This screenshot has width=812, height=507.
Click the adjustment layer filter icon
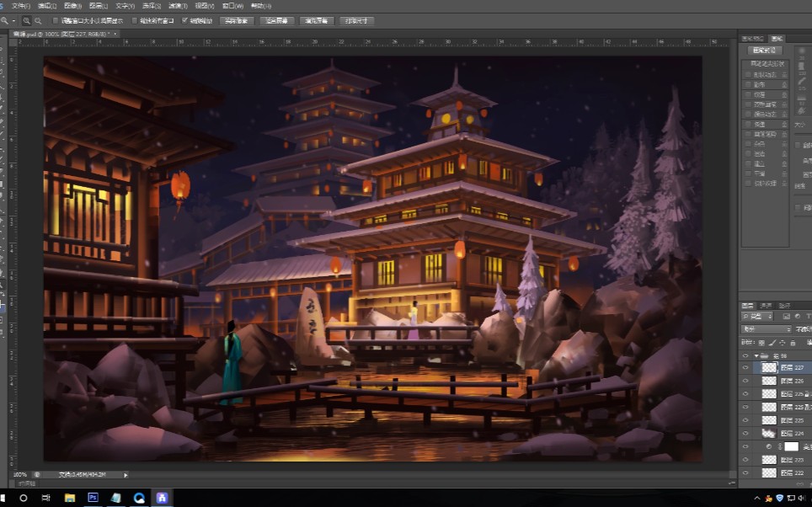(x=797, y=316)
